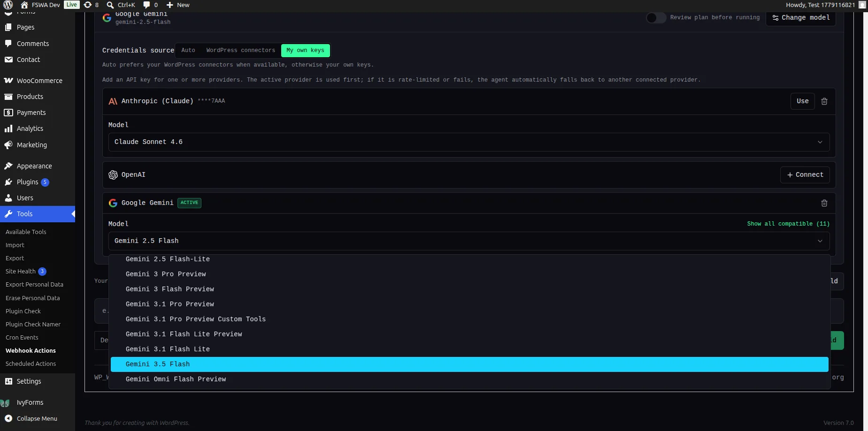Toggle Review plan before running switch

pos(656,18)
